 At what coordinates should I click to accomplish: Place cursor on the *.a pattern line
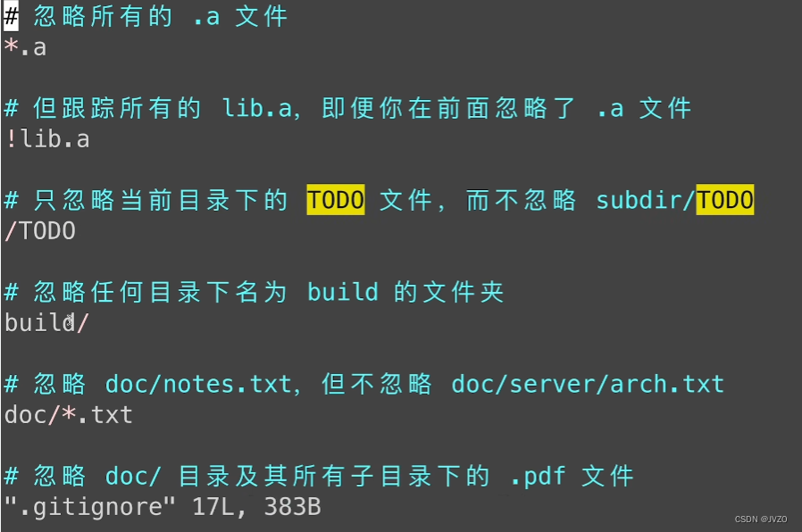[x=26, y=47]
